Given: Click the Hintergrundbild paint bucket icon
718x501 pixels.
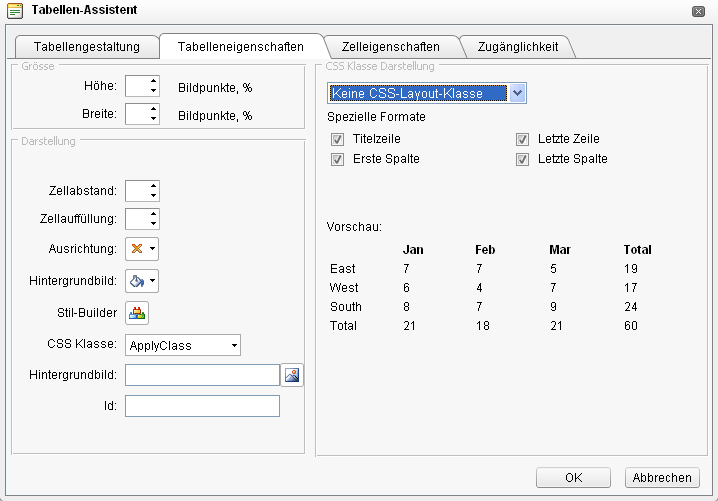Looking at the screenshot, I should pos(142,281).
